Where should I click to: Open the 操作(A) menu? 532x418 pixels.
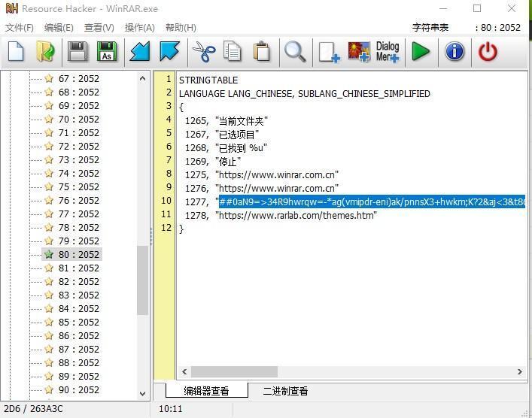tap(139, 28)
